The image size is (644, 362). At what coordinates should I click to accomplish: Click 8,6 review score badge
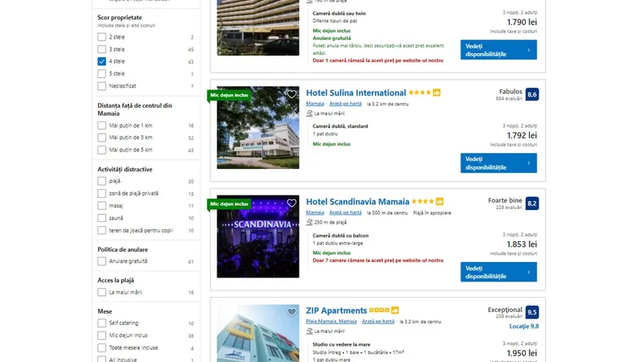[532, 94]
